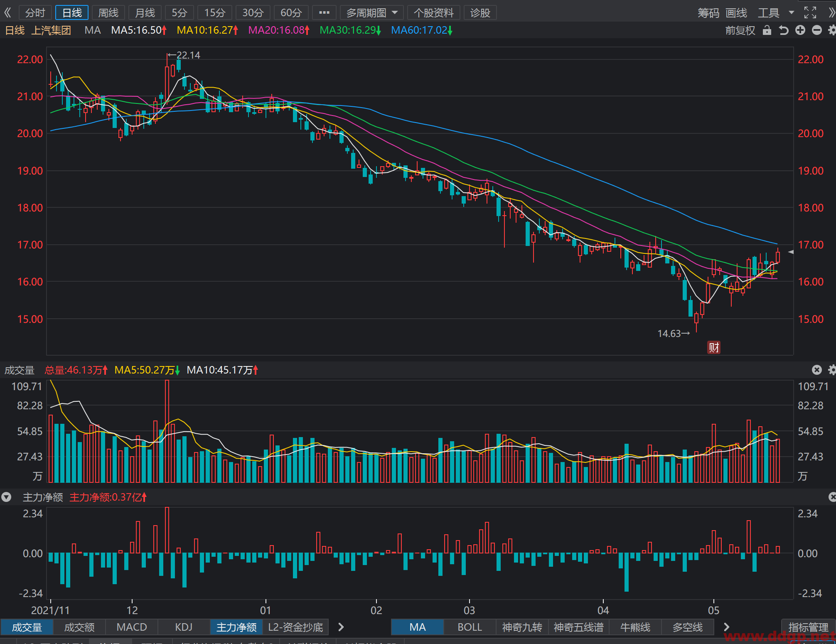Image resolution: width=836 pixels, height=644 pixels.
Task: Click the red 财 marker on chart
Action: [x=713, y=347]
